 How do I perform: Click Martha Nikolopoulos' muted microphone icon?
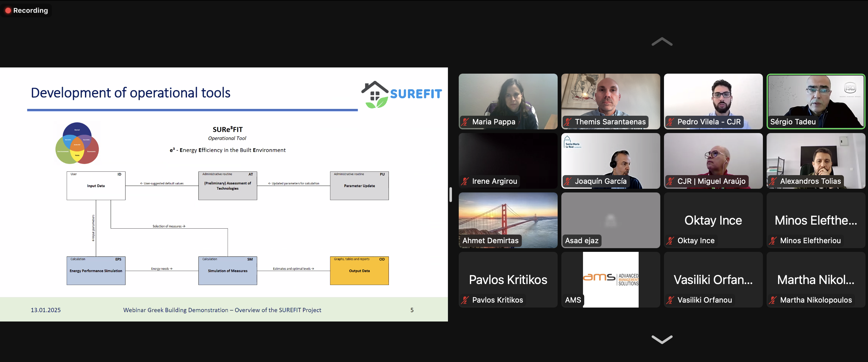(x=773, y=300)
